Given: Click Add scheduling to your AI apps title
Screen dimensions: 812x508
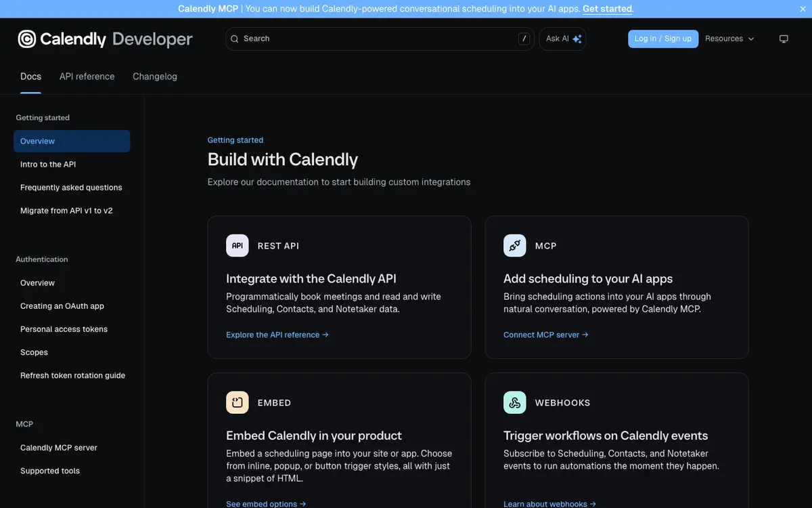Looking at the screenshot, I should coord(588,278).
